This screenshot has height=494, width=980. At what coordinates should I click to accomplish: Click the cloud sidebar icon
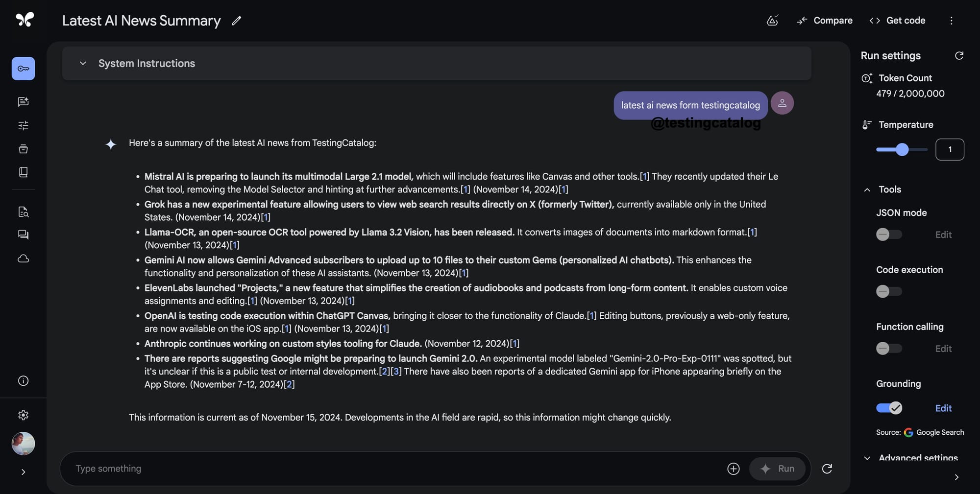pyautogui.click(x=23, y=259)
